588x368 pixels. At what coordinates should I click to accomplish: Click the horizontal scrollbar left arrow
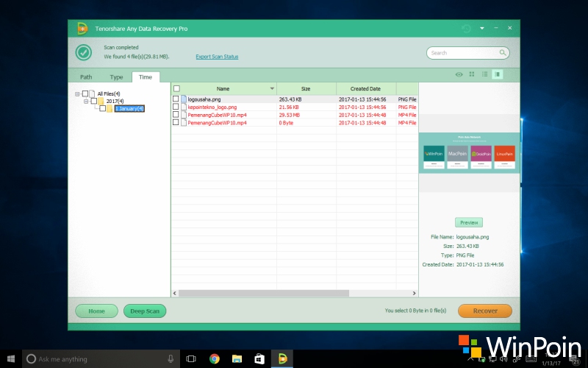pyautogui.click(x=175, y=293)
